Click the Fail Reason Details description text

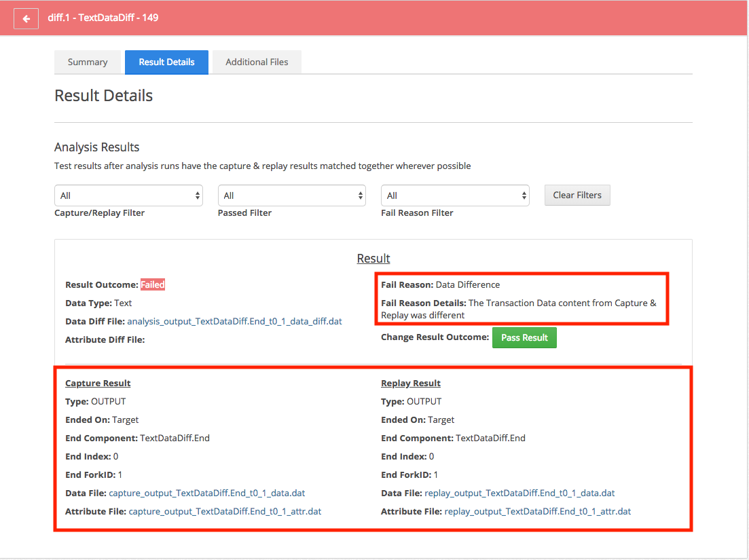(519, 309)
